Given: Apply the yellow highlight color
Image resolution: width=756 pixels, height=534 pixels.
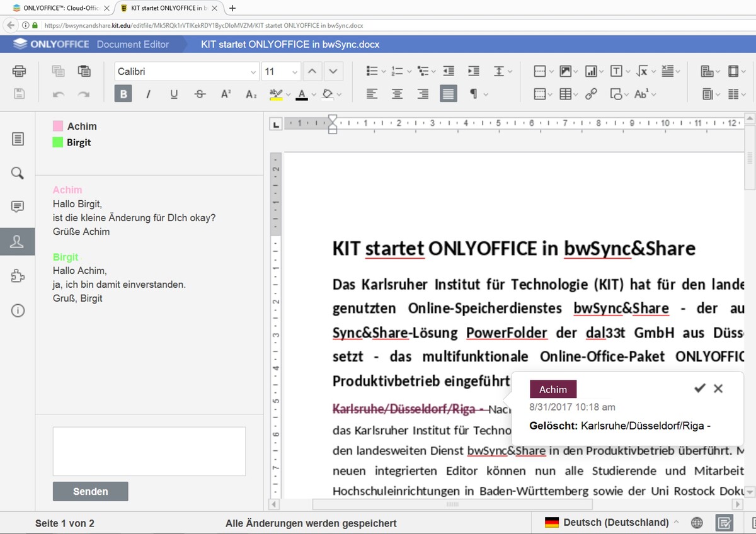Looking at the screenshot, I should point(275,94).
